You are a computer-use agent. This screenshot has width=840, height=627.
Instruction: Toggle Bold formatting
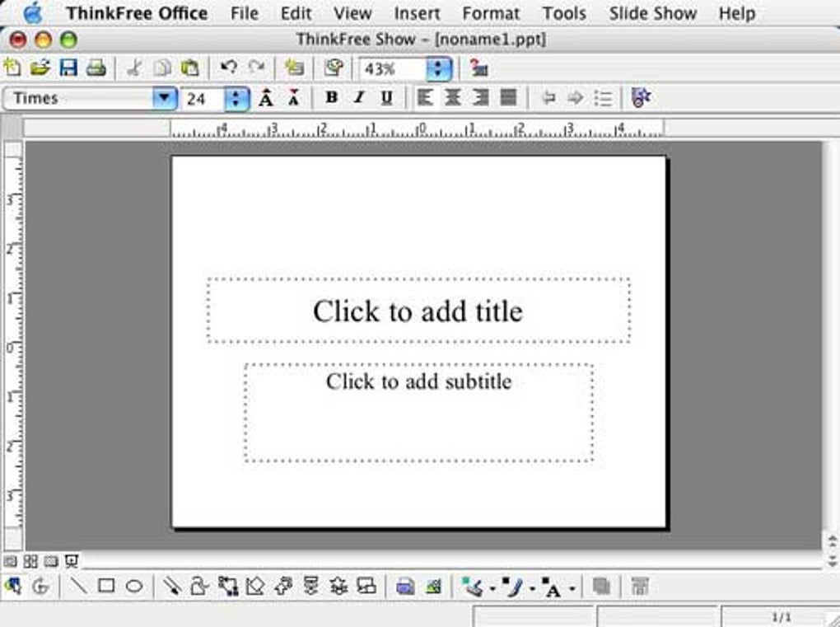[x=332, y=97]
